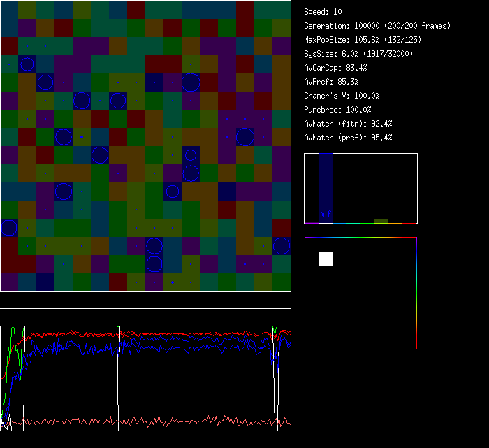Viewport: 489px width, 448px height.
Task: Click the white square in the rainbow-bordered panel
Action: [326, 259]
